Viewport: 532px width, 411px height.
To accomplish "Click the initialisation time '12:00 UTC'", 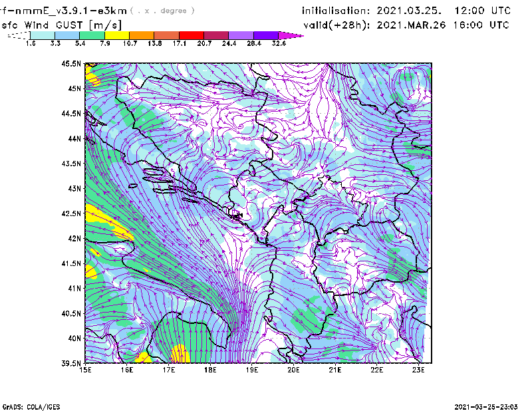I will pos(483,11).
